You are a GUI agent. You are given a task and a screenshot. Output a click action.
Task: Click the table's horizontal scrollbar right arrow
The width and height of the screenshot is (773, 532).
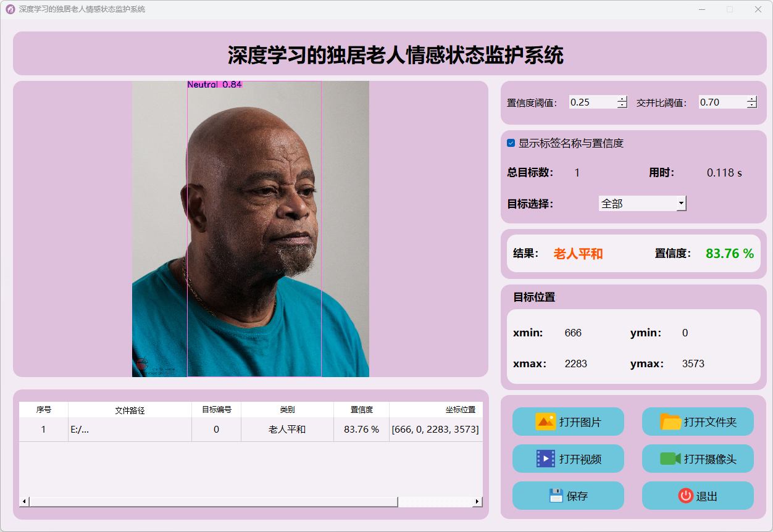pyautogui.click(x=477, y=502)
